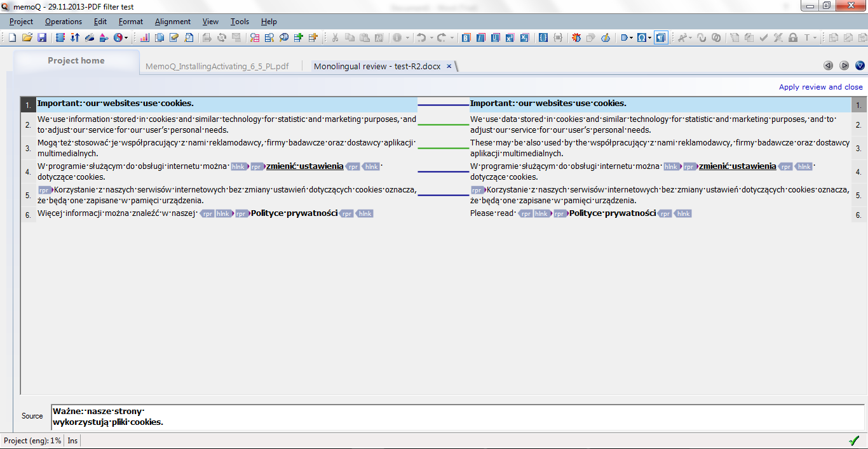This screenshot has height=449, width=868.
Task: Click the Open project folder icon
Action: point(27,37)
